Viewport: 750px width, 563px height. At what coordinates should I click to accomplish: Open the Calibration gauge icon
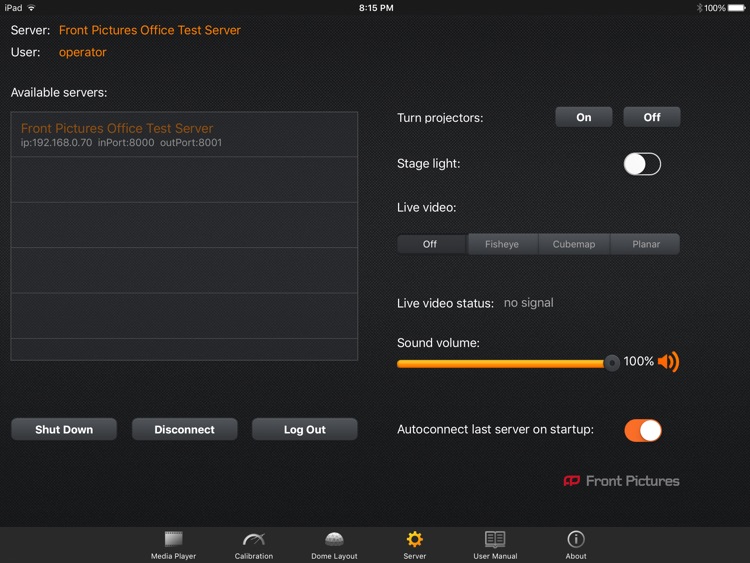click(x=254, y=540)
